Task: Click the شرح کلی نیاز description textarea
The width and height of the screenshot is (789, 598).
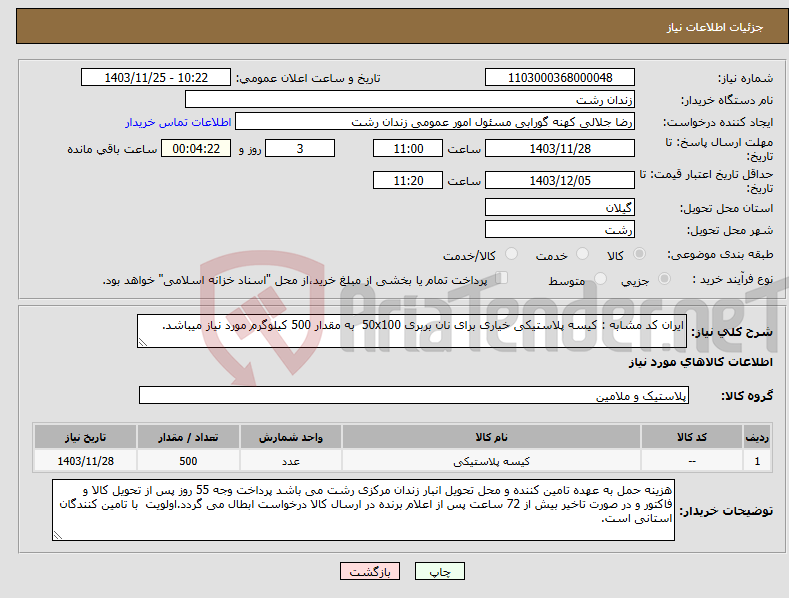Action: tap(412, 331)
